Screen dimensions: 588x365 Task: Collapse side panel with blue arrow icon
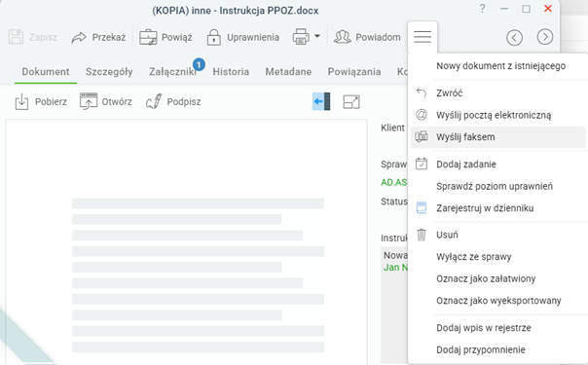coord(321,101)
